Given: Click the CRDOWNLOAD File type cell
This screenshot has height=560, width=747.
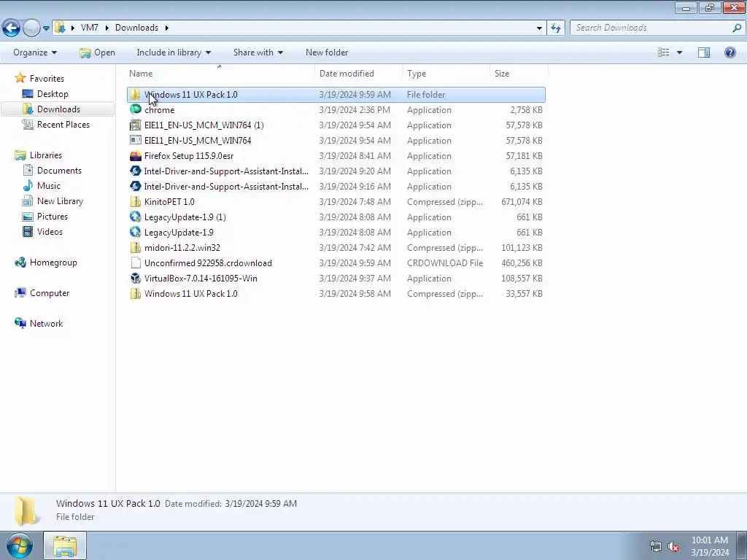Looking at the screenshot, I should (x=445, y=262).
